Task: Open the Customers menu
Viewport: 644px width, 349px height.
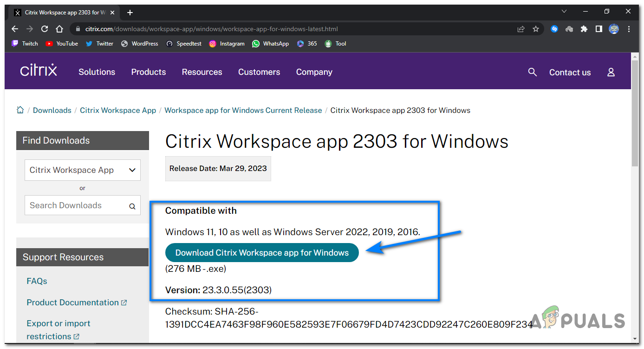Action: [x=259, y=72]
